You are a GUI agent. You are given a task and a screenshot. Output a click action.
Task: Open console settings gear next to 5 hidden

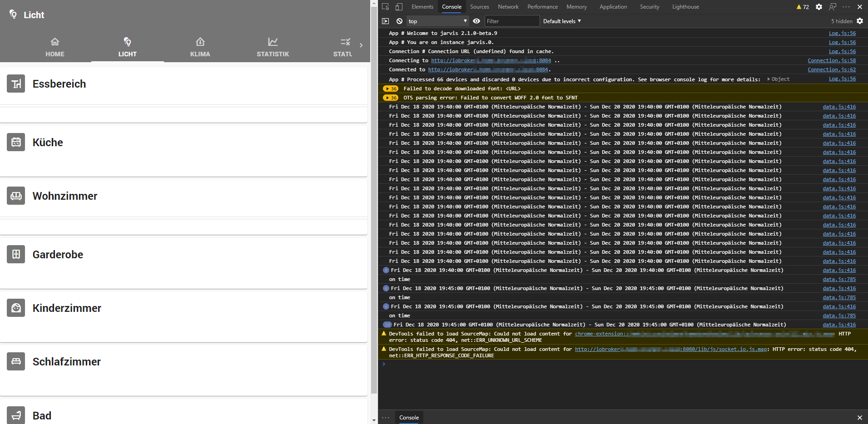pyautogui.click(x=860, y=21)
